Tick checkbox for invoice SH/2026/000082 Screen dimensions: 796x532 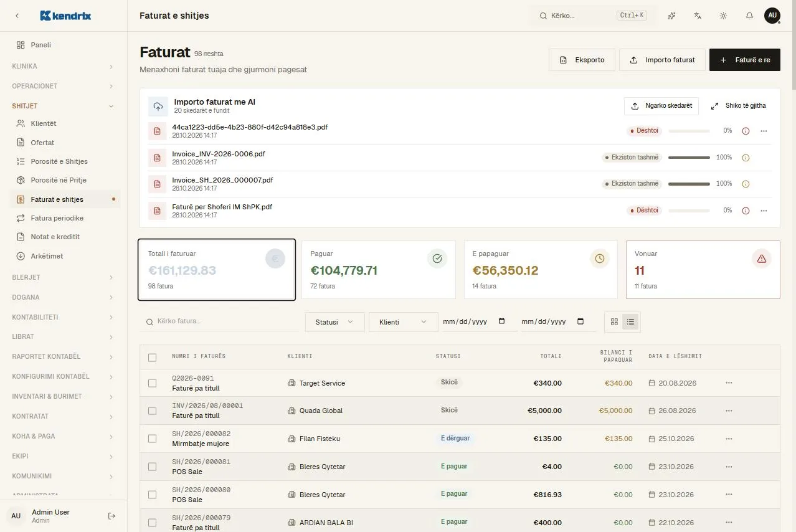[x=153, y=439]
